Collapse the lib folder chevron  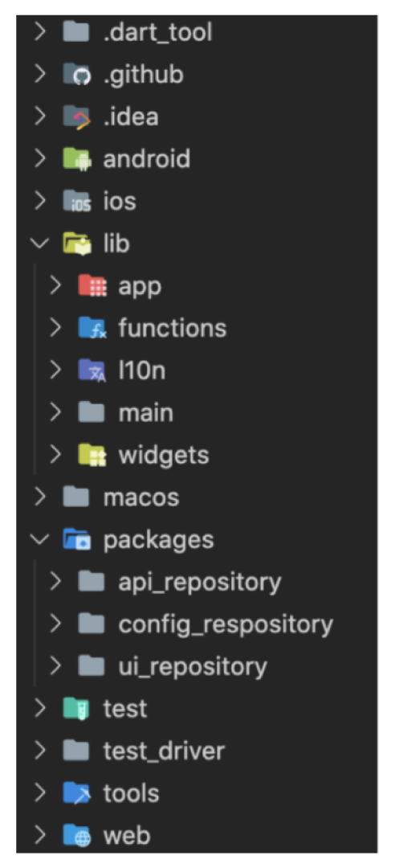tap(41, 244)
